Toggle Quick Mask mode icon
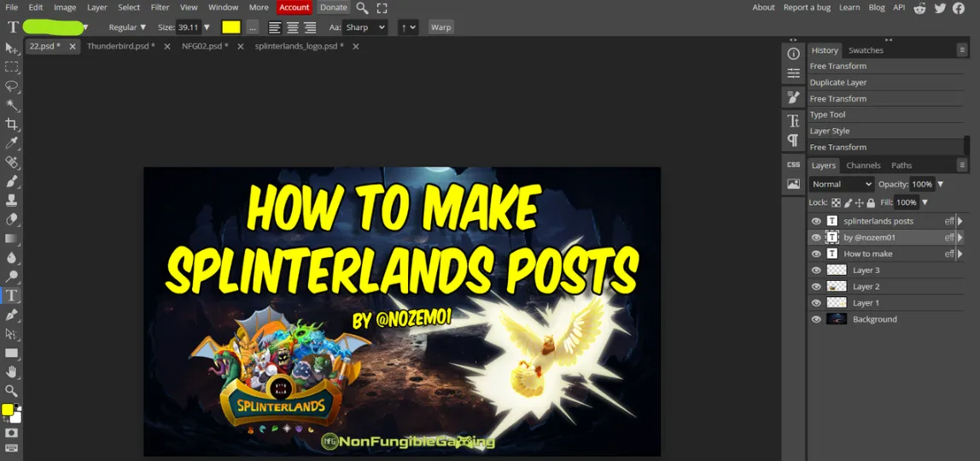Image resolution: width=980 pixels, height=461 pixels. coord(11,432)
